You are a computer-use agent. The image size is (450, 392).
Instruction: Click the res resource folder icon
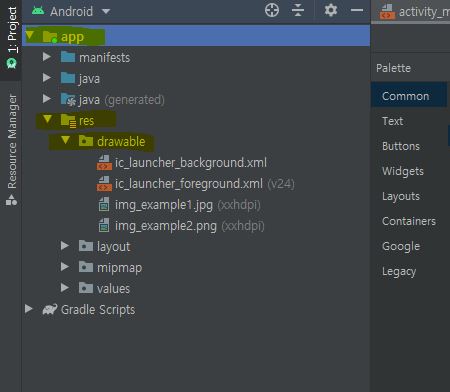pyautogui.click(x=68, y=120)
